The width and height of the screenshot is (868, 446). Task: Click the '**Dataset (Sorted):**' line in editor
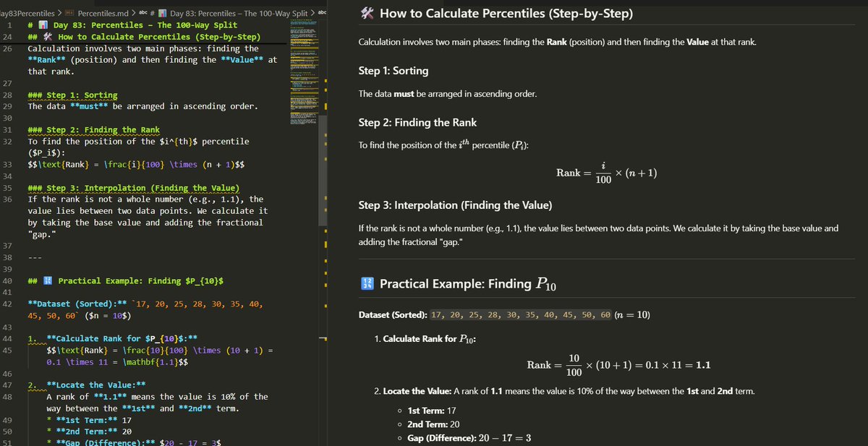click(x=145, y=309)
